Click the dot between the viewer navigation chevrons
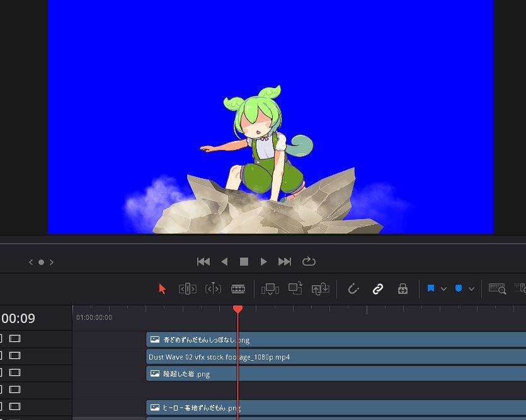Screen dimensions: 526x420 click(x=42, y=262)
